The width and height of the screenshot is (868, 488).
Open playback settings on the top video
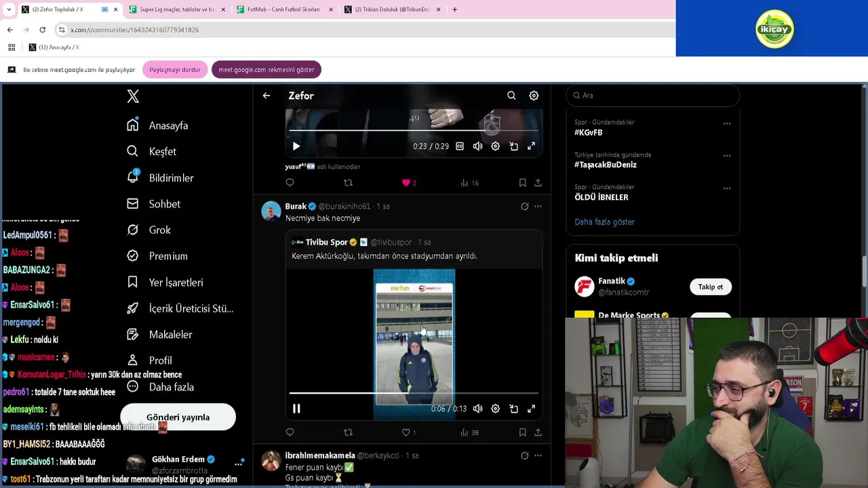click(x=495, y=146)
